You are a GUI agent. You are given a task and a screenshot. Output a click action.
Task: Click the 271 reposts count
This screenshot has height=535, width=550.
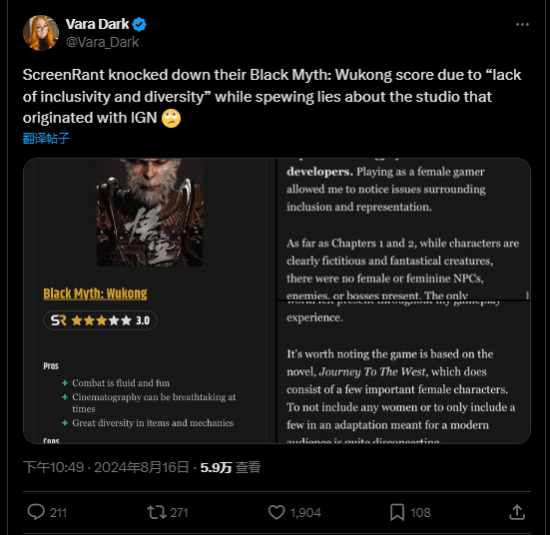tap(179, 513)
